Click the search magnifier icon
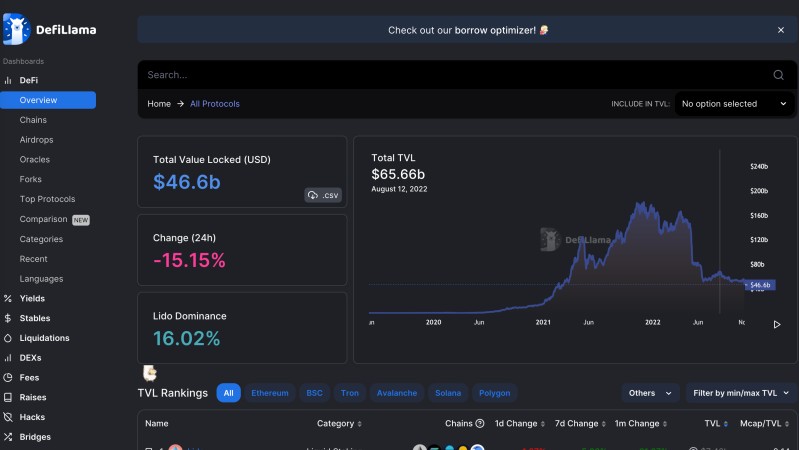Screen dimensions: 799x450 tap(778, 75)
